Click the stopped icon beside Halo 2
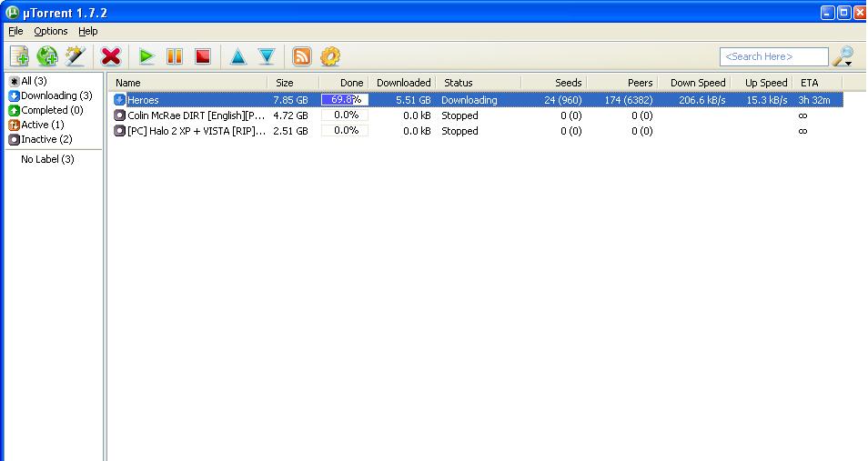This screenshot has width=868, height=461. 119,131
